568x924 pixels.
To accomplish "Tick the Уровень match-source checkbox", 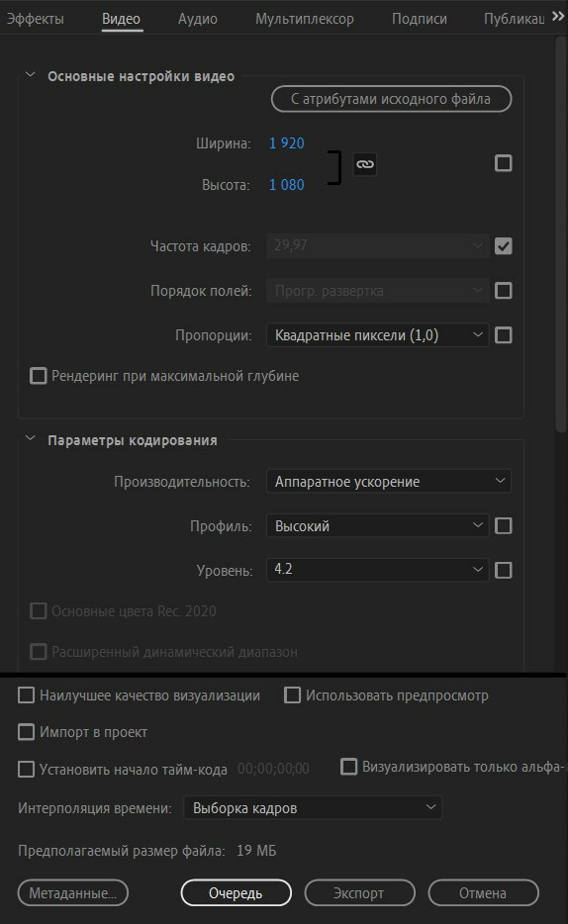I will pyautogui.click(x=504, y=571).
